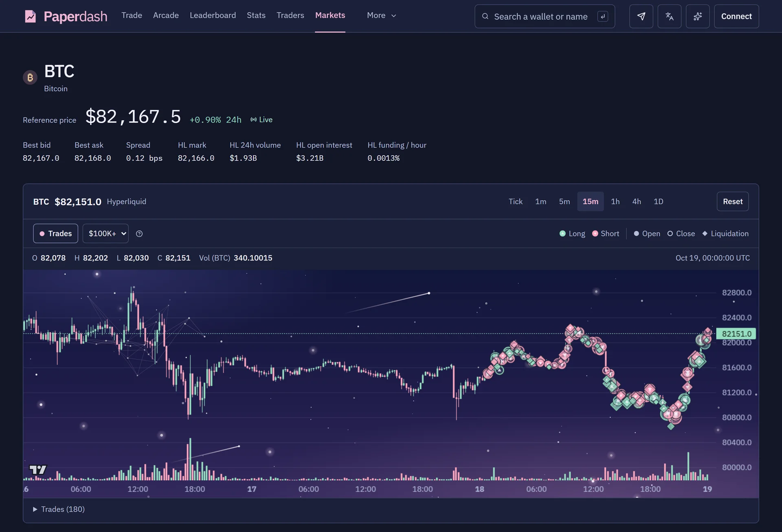Toggle Liquidation legend marker
This screenshot has width=782, height=532.
tap(725, 234)
